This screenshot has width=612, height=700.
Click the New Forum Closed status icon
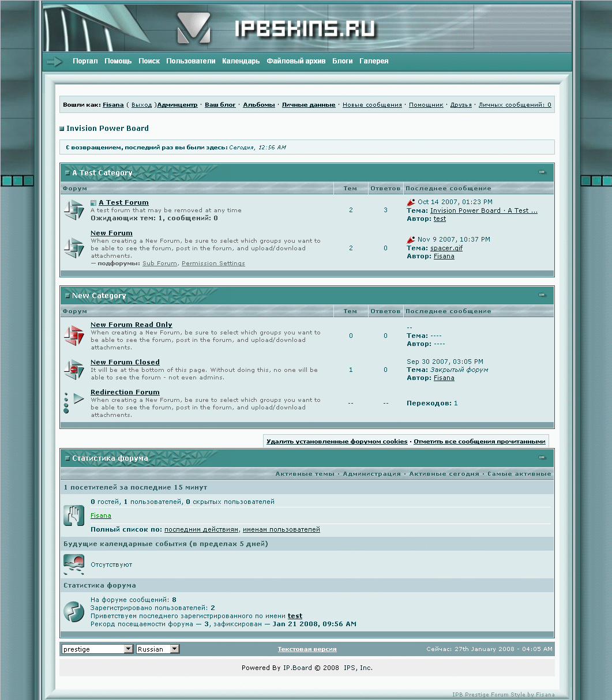74,370
